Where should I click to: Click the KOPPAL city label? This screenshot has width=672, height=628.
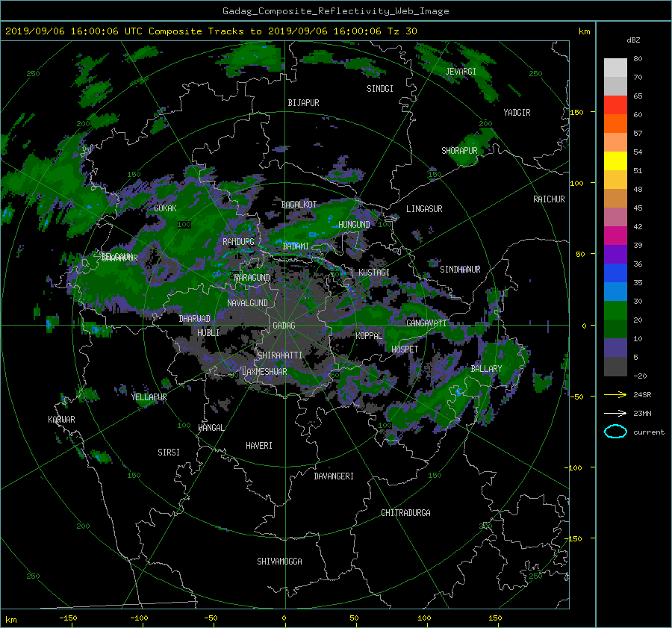[x=369, y=336]
